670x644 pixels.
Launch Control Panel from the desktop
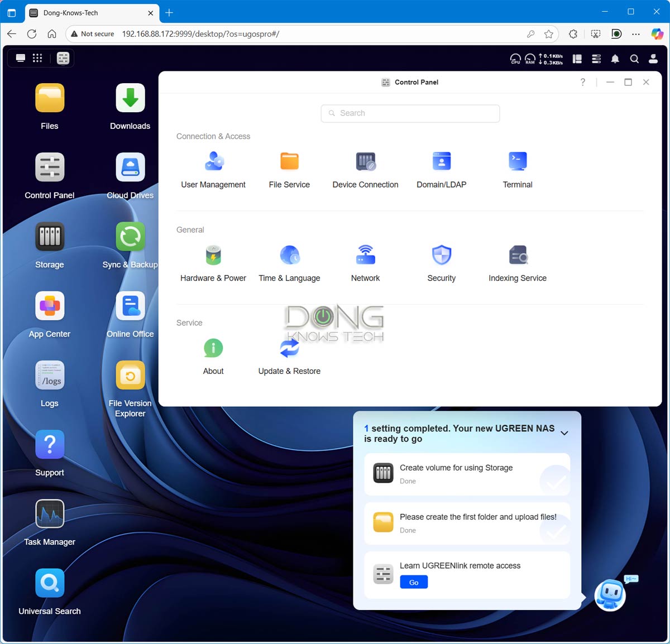click(x=50, y=167)
